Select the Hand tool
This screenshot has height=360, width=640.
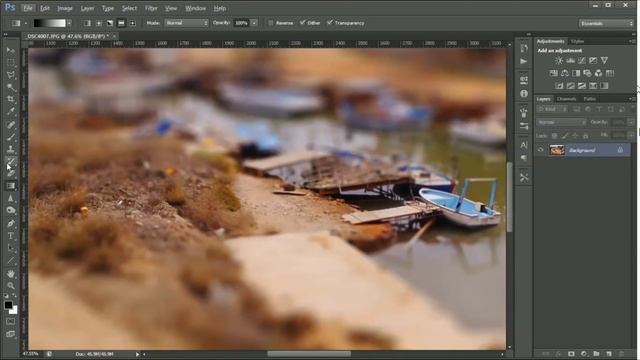pyautogui.click(x=11, y=273)
